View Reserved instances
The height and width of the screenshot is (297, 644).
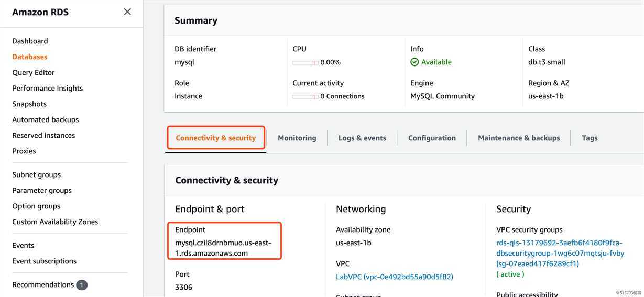click(43, 135)
